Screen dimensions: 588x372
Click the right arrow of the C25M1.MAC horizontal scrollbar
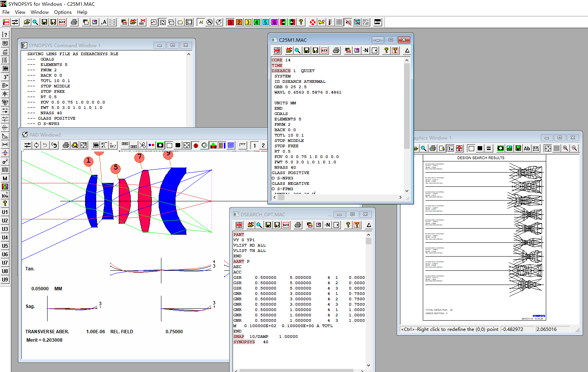pyautogui.click(x=400, y=198)
